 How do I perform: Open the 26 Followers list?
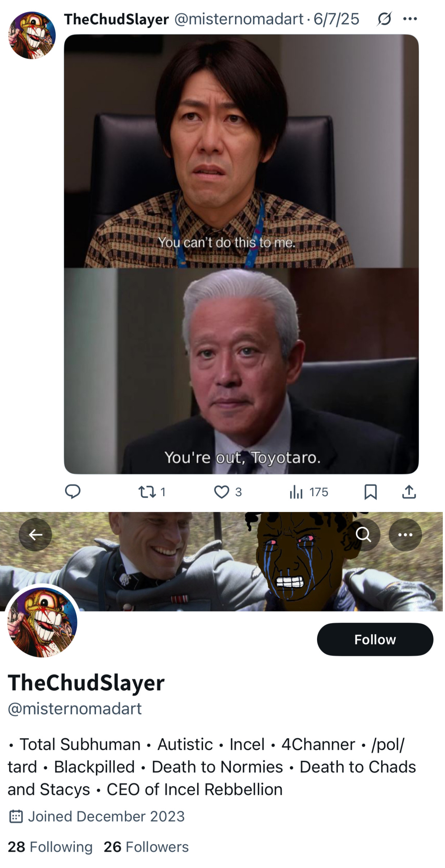[146, 847]
